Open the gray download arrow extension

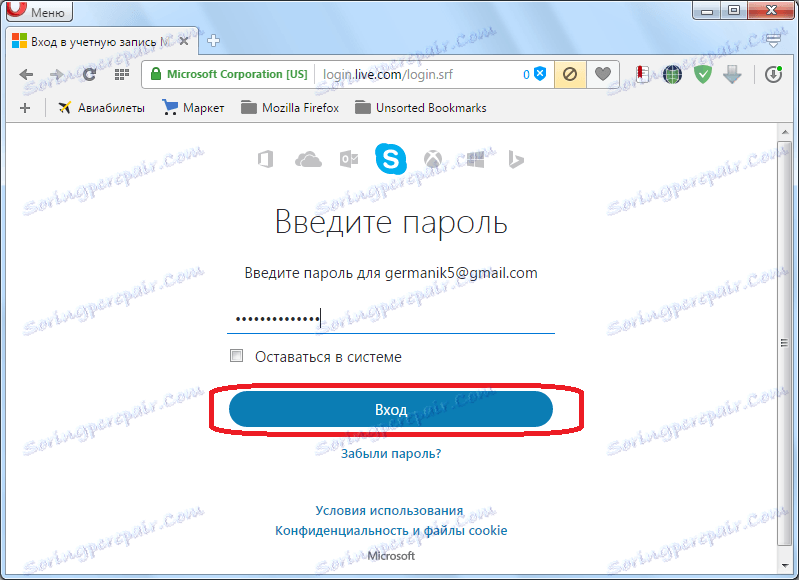[x=732, y=75]
